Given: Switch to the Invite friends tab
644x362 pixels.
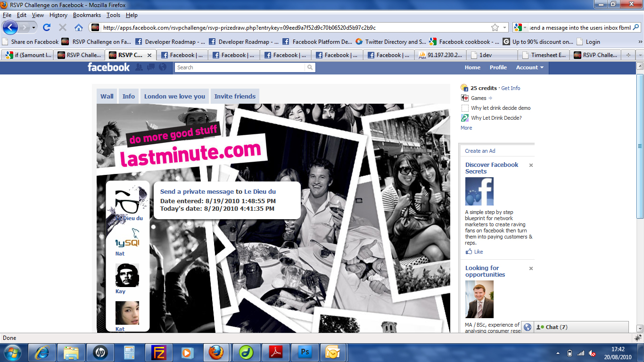Looking at the screenshot, I should pos(235,96).
